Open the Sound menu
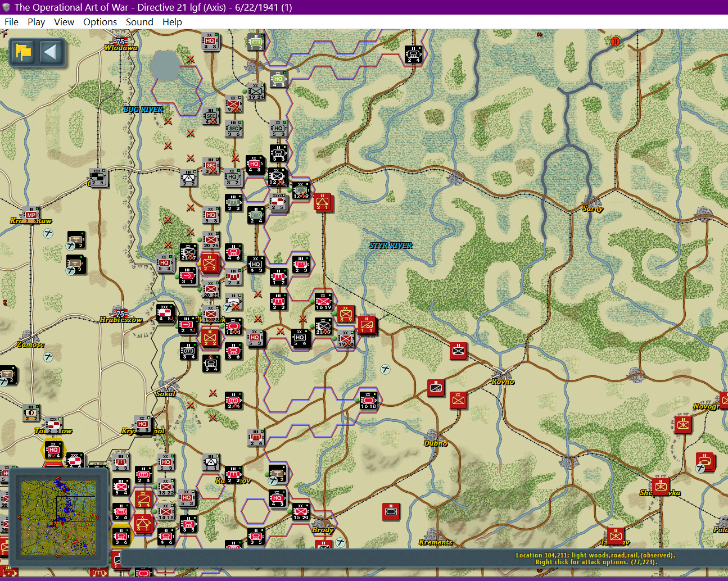 [139, 22]
